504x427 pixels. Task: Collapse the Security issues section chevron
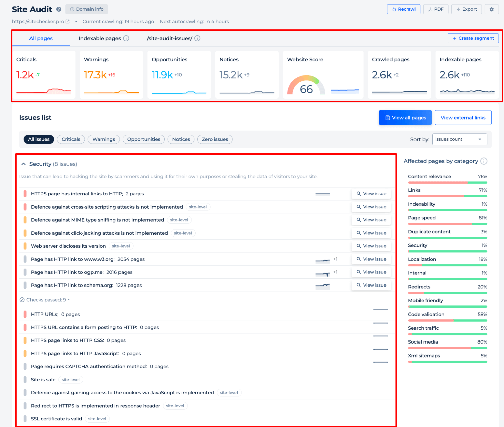24,164
